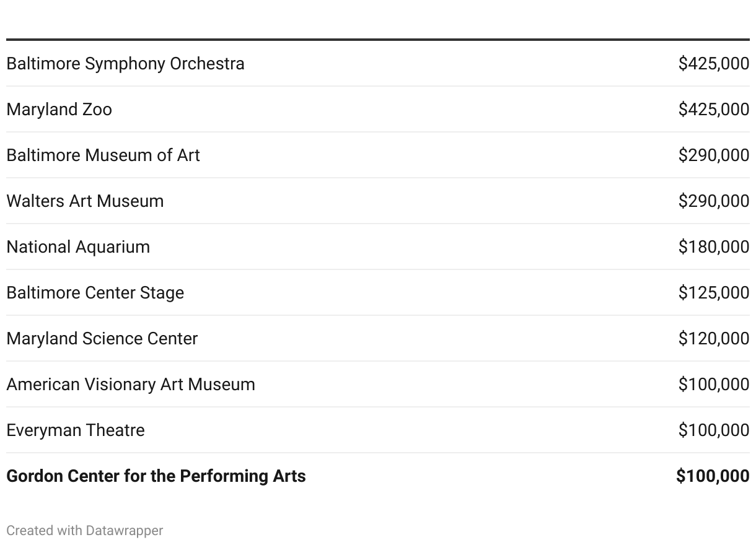Select the Baltimore Center Stage $125,000 value
Screen dimensions: 756x545
click(714, 293)
